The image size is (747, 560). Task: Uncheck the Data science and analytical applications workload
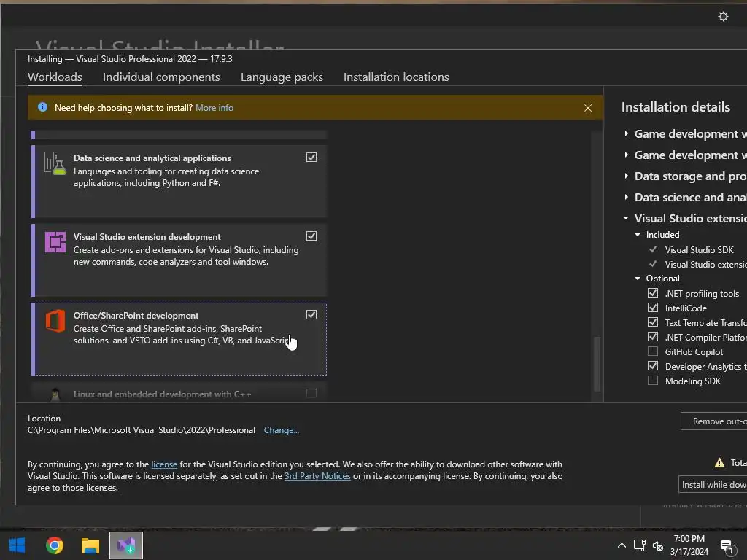(311, 157)
